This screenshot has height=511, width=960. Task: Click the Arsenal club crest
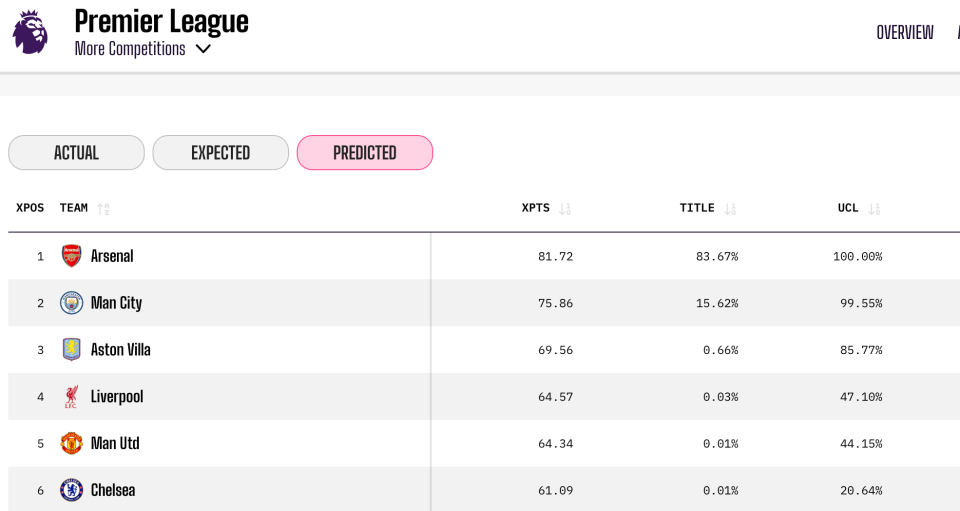(x=71, y=256)
